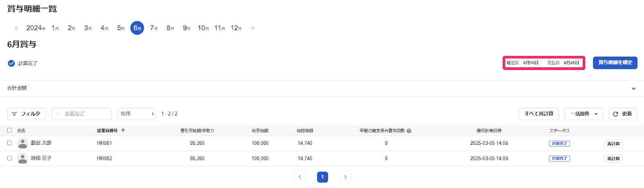Go to next page of results
Viewport: 644px width, 188px height.
tap(345, 177)
